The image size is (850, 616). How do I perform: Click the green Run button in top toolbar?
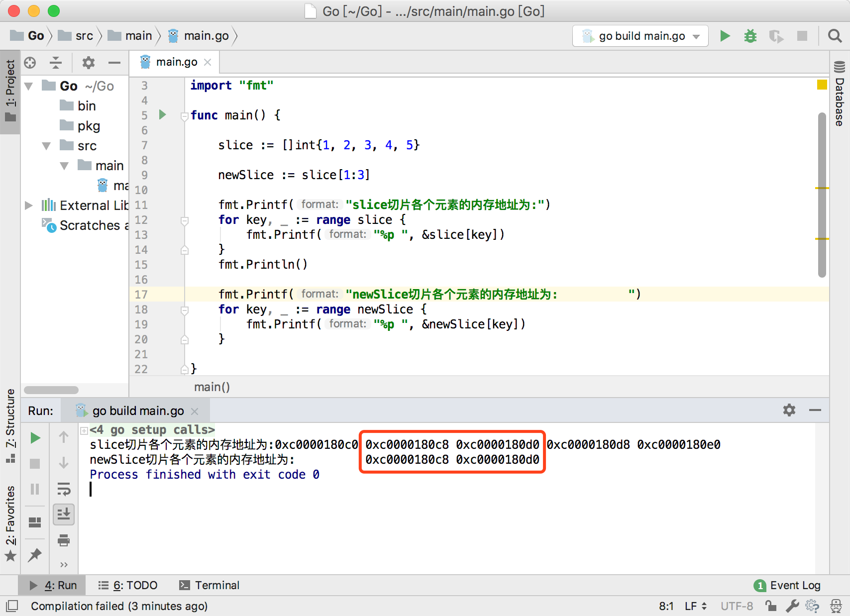coord(725,36)
